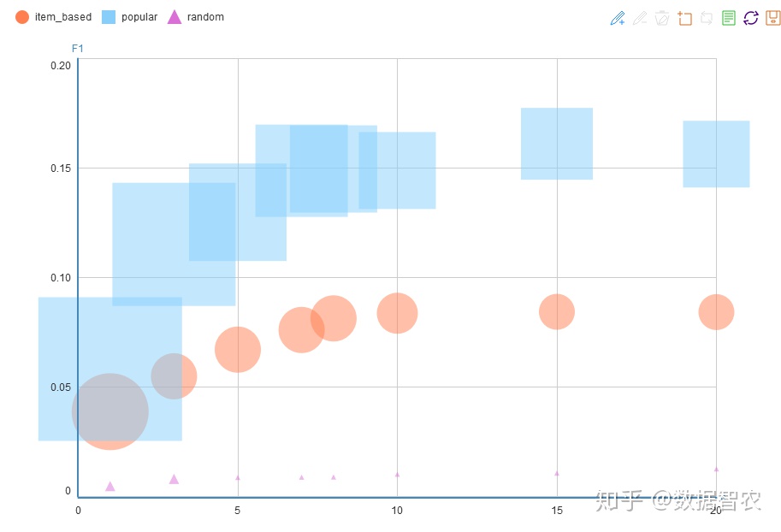The height and width of the screenshot is (532, 781).
Task: Activate the mark line pencil tool
Action: coord(618,18)
